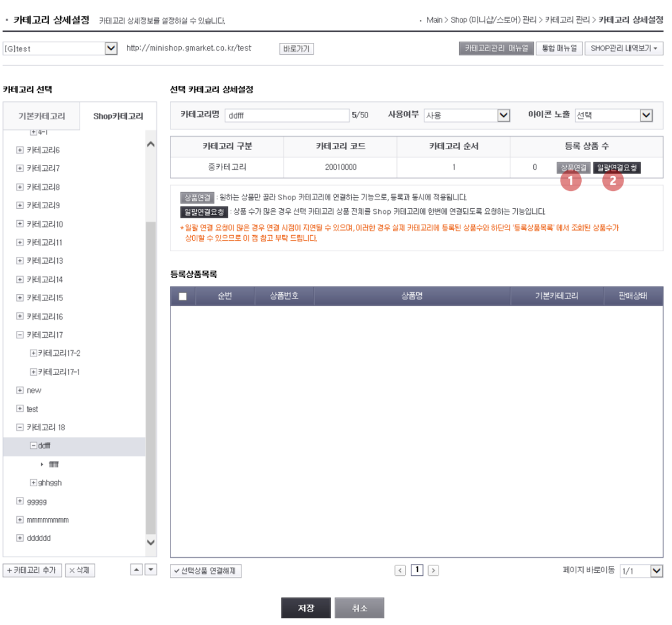Click the minishop.gmarket.co.kr/test URL
Viewport: 672px width, 625px height.
pos(189,48)
